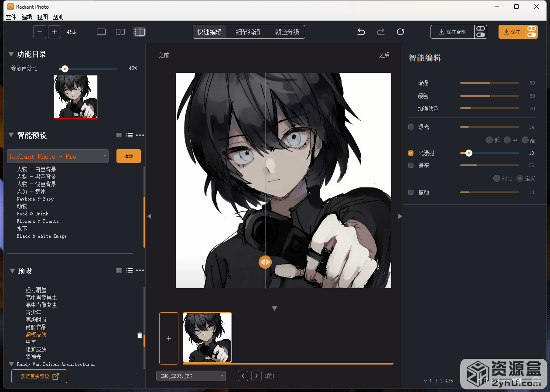This screenshot has width=550, height=392.
Task: Collapse the 预设 section
Action: [12, 271]
